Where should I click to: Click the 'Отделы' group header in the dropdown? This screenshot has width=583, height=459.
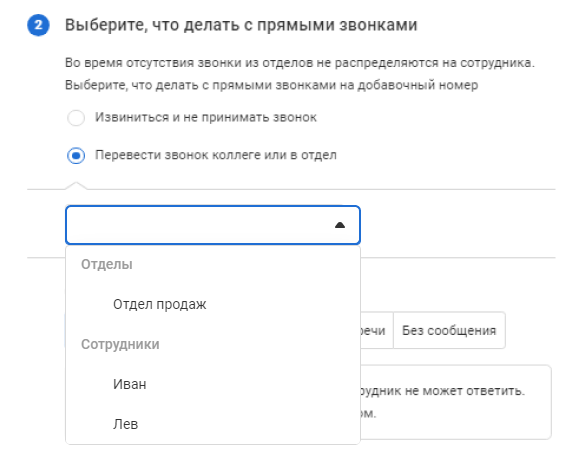click(107, 264)
